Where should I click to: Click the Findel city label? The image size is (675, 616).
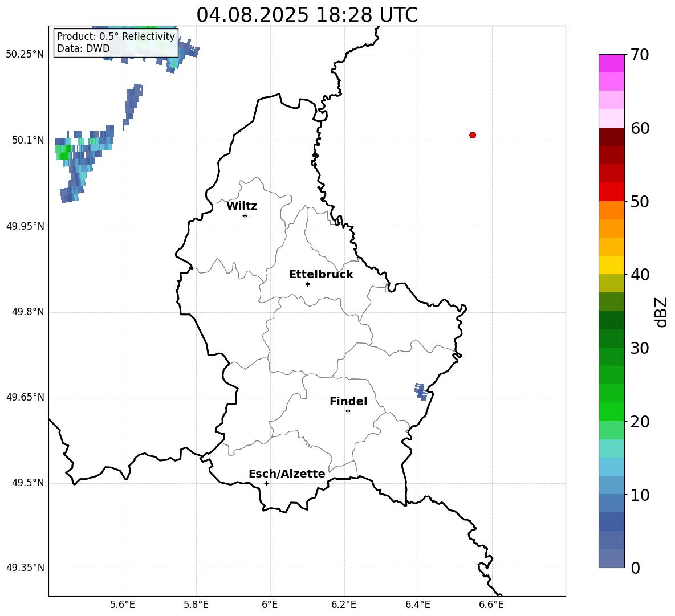pos(348,401)
